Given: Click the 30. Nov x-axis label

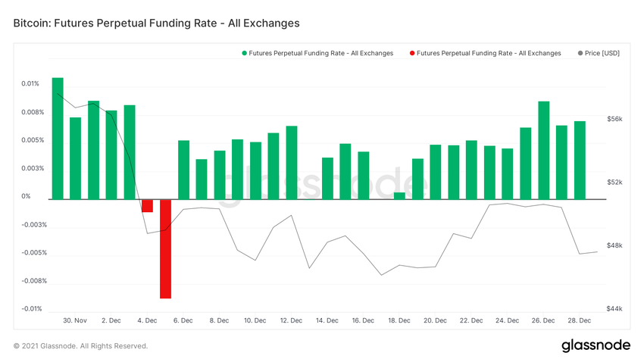Looking at the screenshot, I should pyautogui.click(x=75, y=320).
